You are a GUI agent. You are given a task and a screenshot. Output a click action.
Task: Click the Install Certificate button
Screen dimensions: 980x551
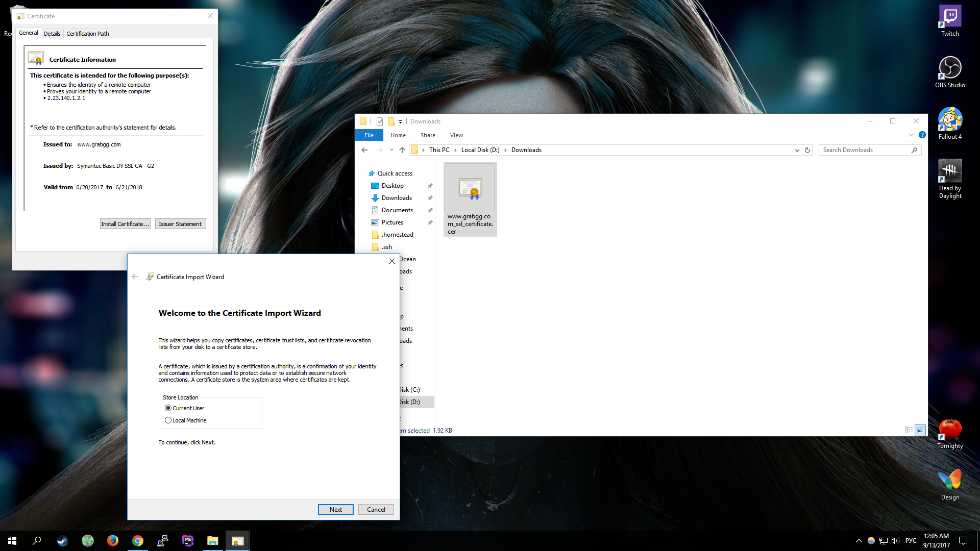125,224
